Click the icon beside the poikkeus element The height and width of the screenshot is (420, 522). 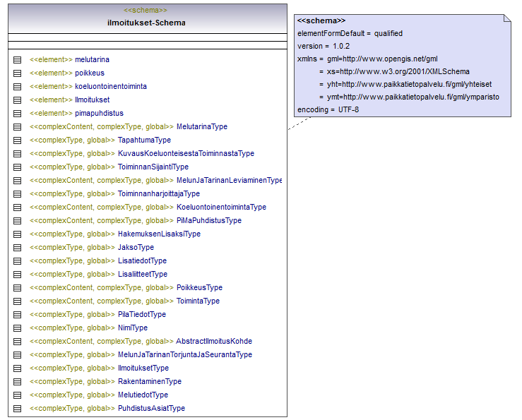tap(18, 73)
